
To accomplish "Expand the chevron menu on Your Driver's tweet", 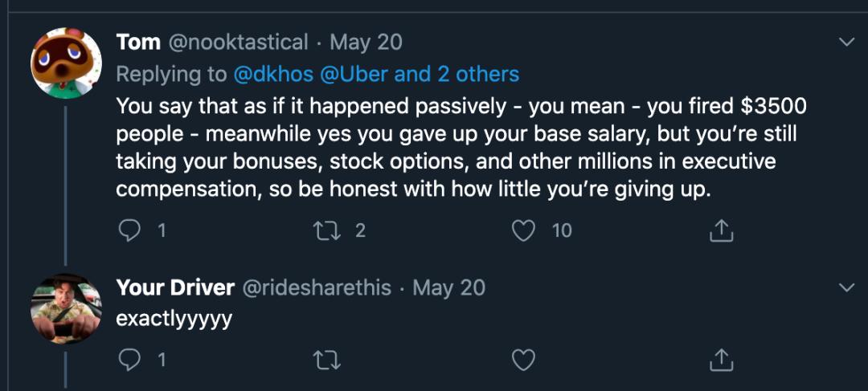I will (846, 287).
